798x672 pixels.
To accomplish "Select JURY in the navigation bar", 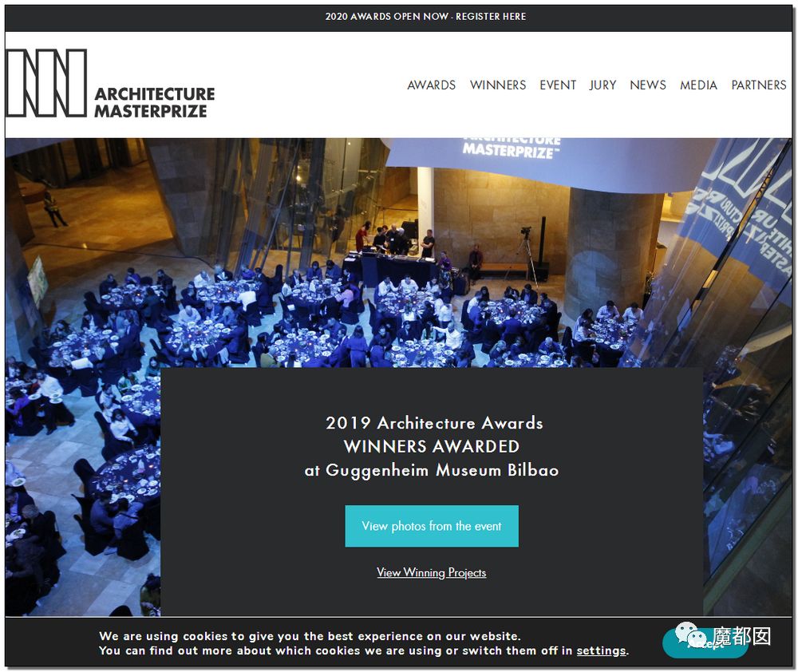I will pos(602,85).
